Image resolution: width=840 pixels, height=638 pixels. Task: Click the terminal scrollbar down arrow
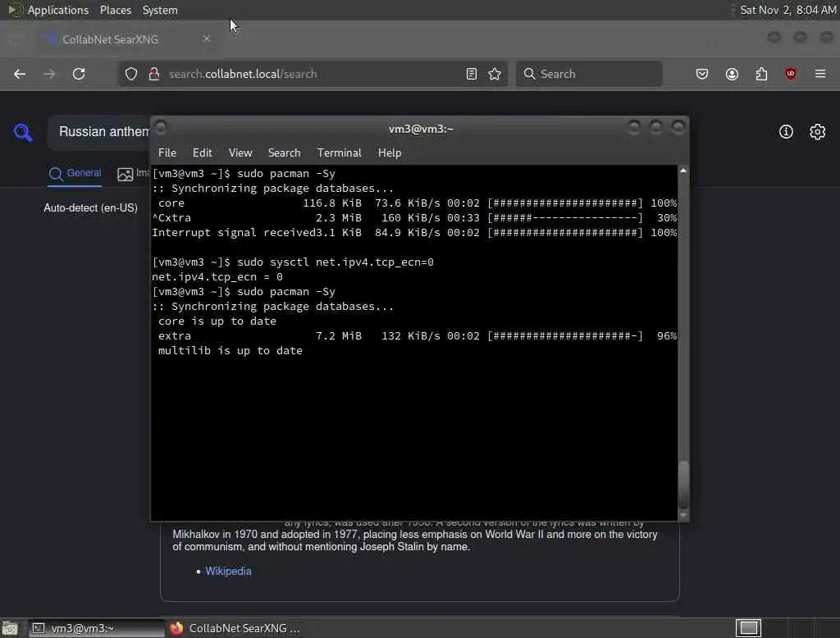point(683,515)
